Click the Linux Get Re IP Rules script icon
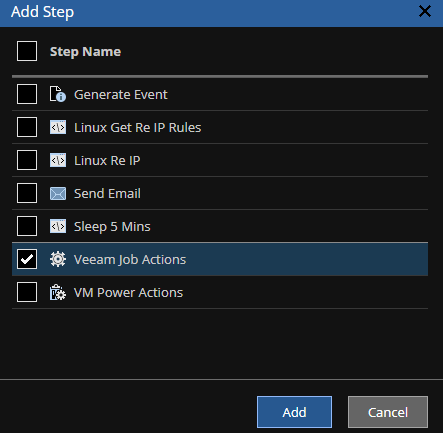 (x=58, y=127)
